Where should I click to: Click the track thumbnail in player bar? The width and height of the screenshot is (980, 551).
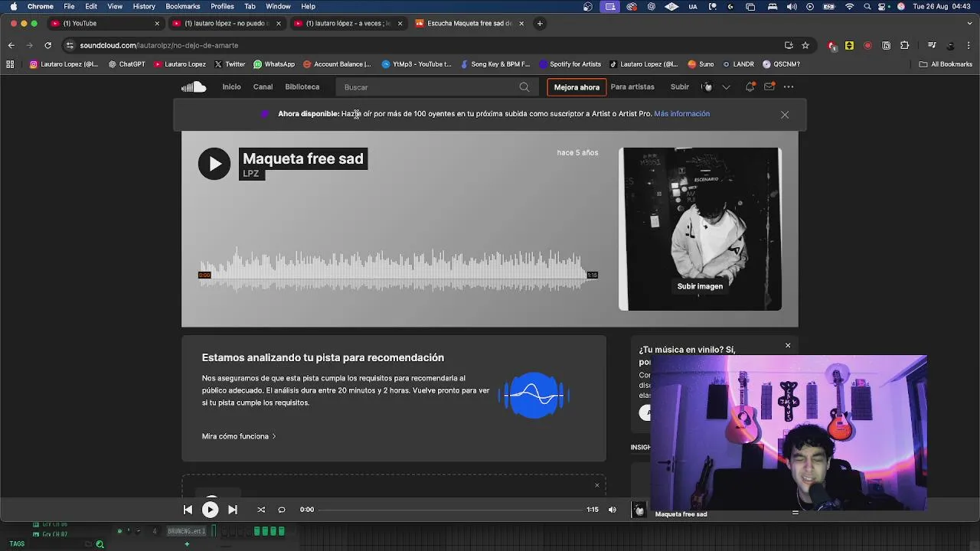coord(639,510)
